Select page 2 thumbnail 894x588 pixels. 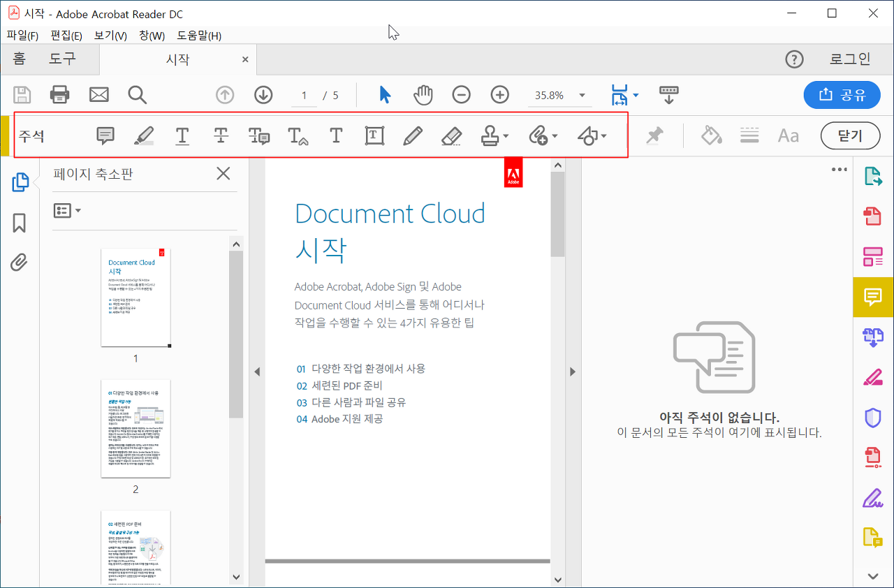[x=135, y=429]
